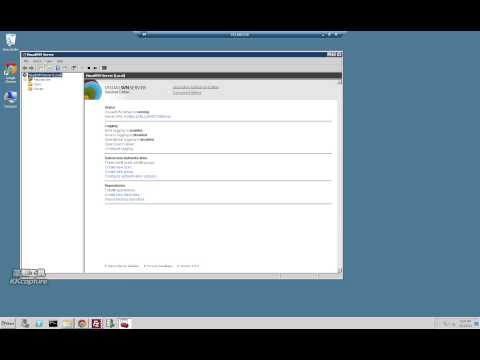Open the Action menu
This screenshot has width=480, height=360.
pos(37,61)
